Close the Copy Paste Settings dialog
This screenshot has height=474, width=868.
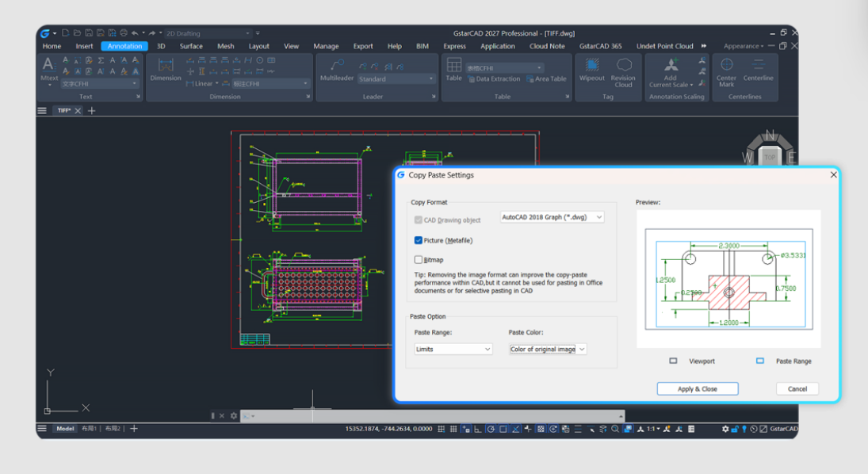834,175
